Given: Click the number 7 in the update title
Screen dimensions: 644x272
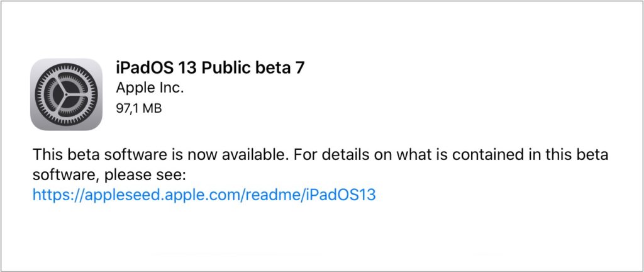Looking at the screenshot, I should [x=300, y=68].
